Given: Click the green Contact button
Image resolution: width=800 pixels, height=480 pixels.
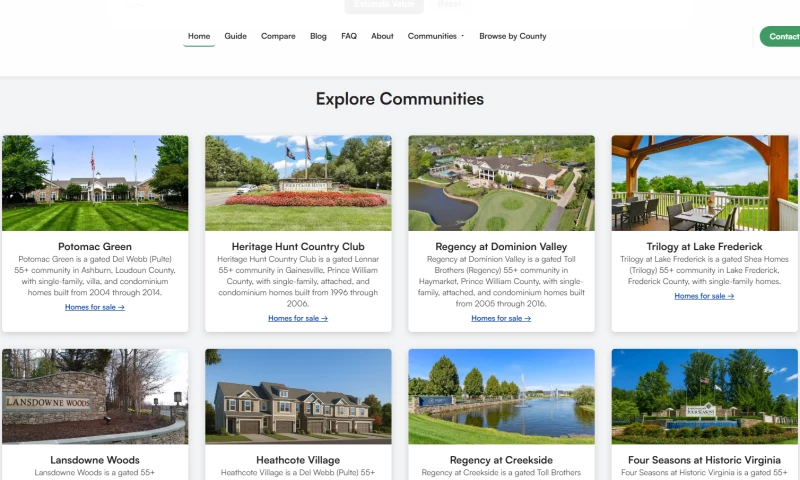Looking at the screenshot, I should 780,36.
